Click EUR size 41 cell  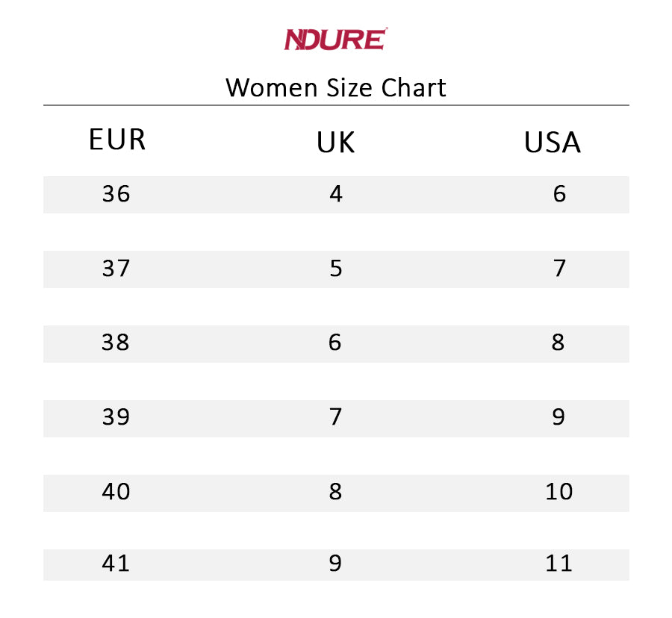[x=116, y=564]
